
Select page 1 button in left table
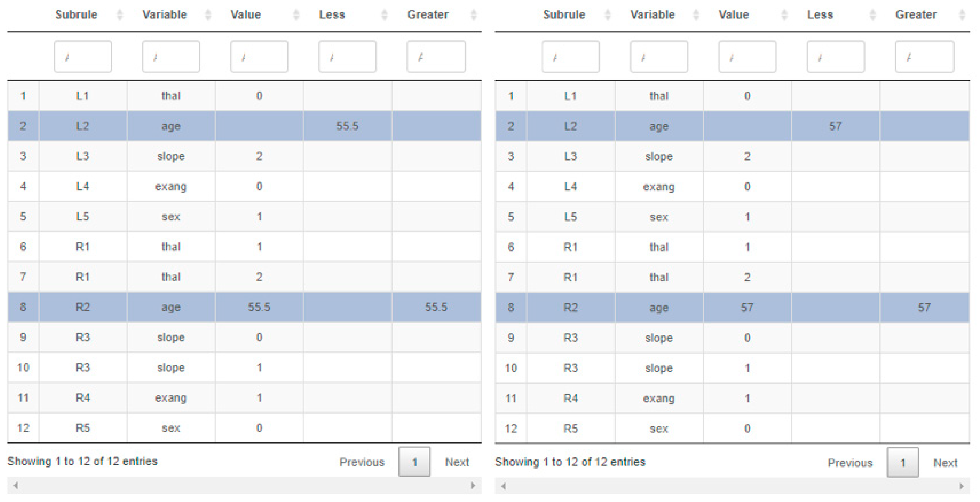coord(414,462)
